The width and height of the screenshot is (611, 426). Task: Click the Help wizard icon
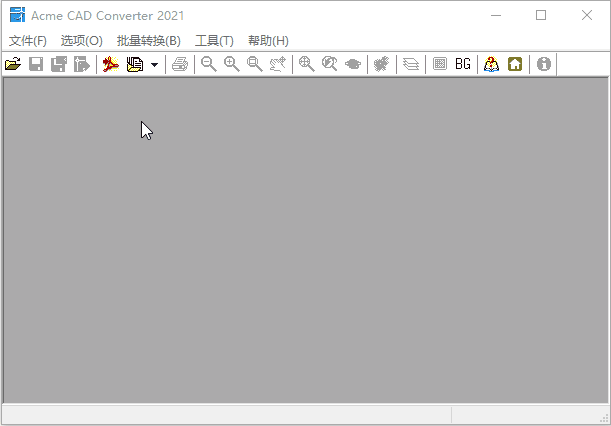(491, 64)
